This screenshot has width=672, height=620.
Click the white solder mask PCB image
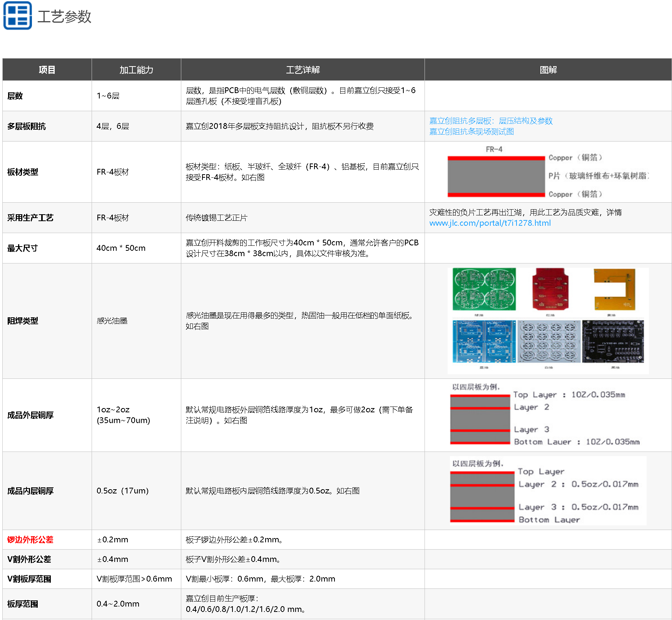pos(549,341)
